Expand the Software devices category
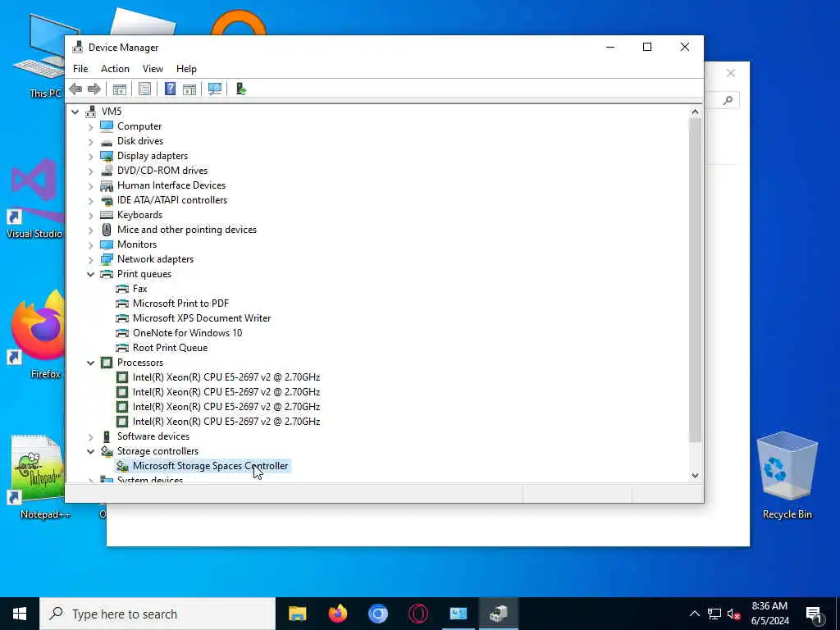Image resolution: width=840 pixels, height=630 pixels. click(90, 437)
